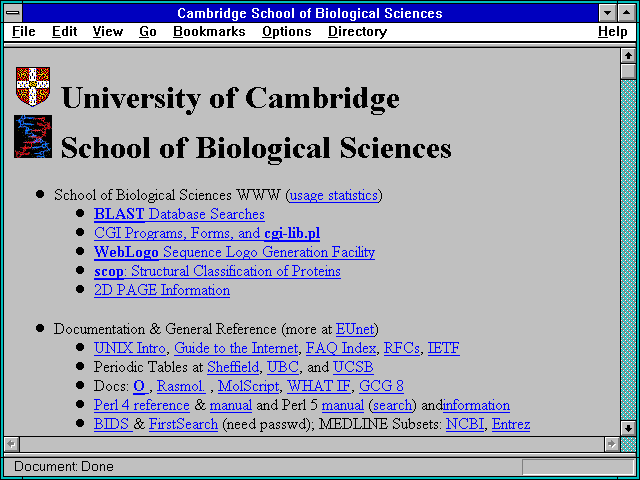Open the Bookmarks menu
Viewport: 640px width, 480px height.
[x=209, y=31]
